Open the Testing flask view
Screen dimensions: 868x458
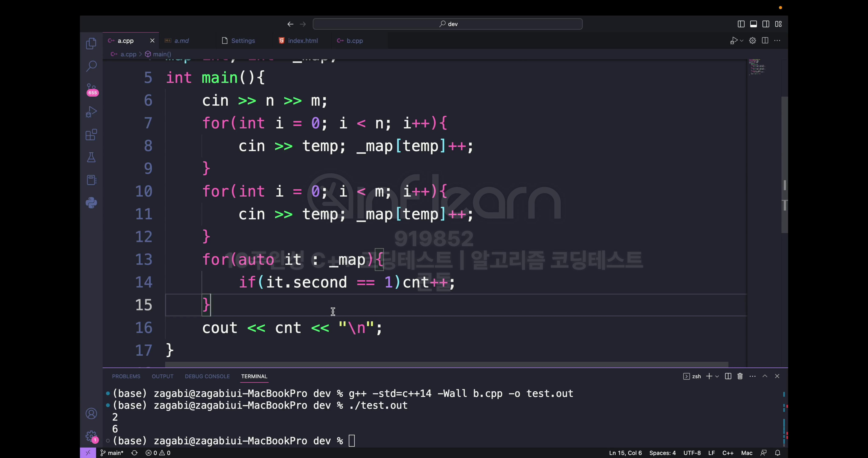[91, 158]
